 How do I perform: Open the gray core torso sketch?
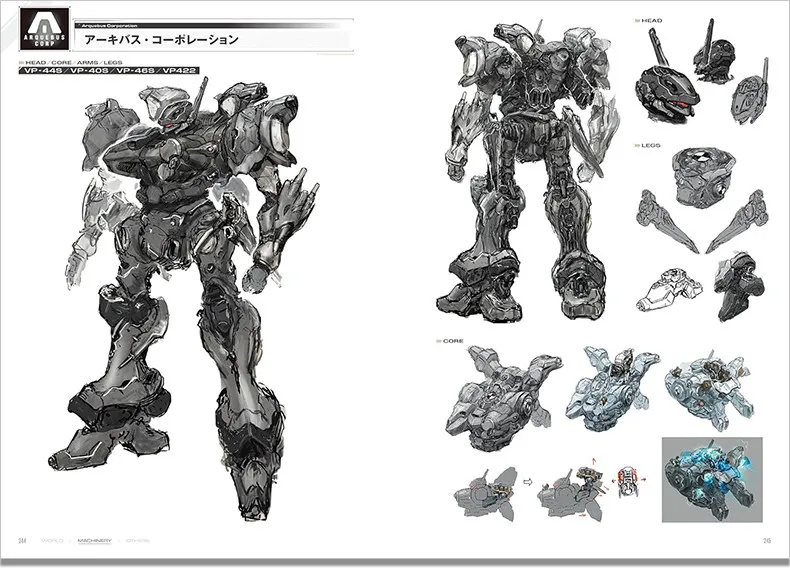503,398
